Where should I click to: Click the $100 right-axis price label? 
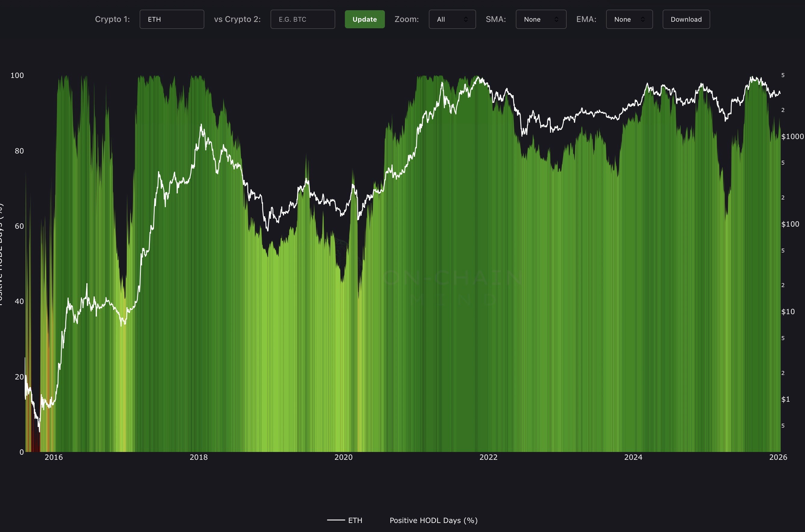(790, 224)
